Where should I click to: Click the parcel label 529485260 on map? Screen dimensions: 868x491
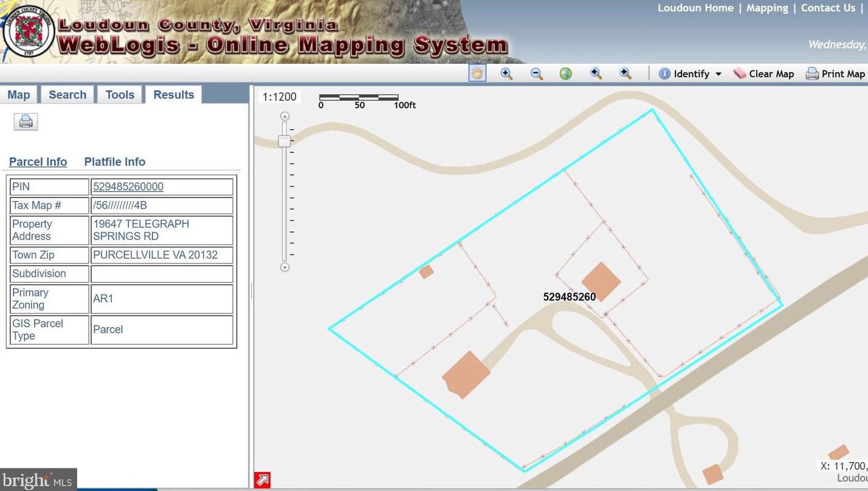click(570, 297)
